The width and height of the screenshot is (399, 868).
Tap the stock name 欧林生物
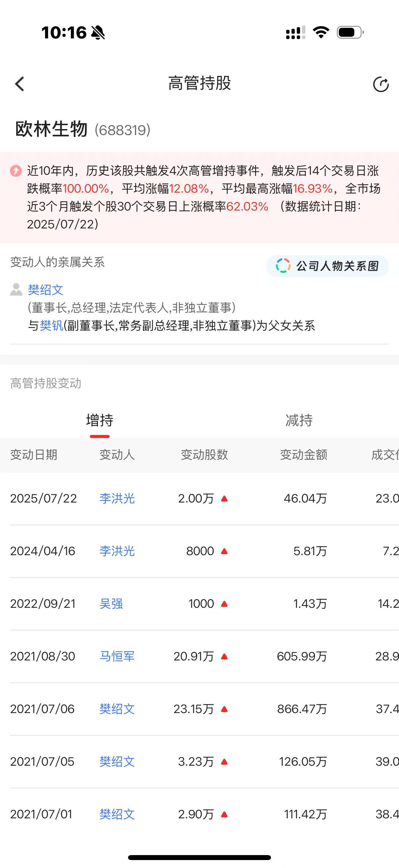(x=52, y=129)
